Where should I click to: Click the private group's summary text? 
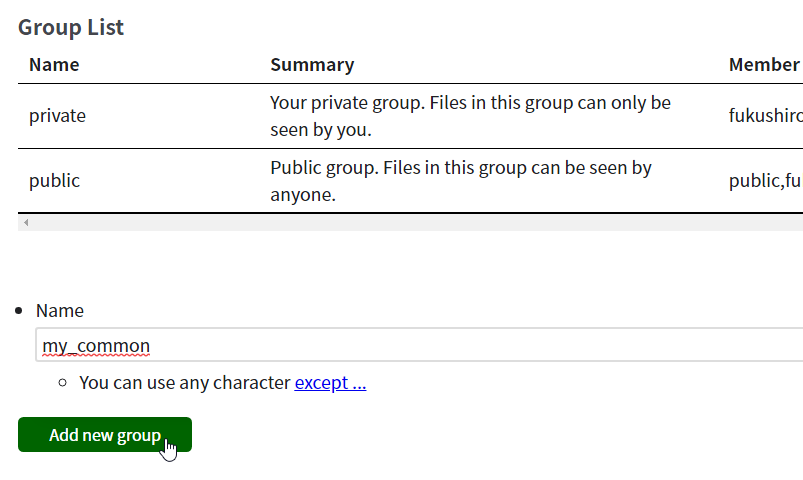pos(471,116)
